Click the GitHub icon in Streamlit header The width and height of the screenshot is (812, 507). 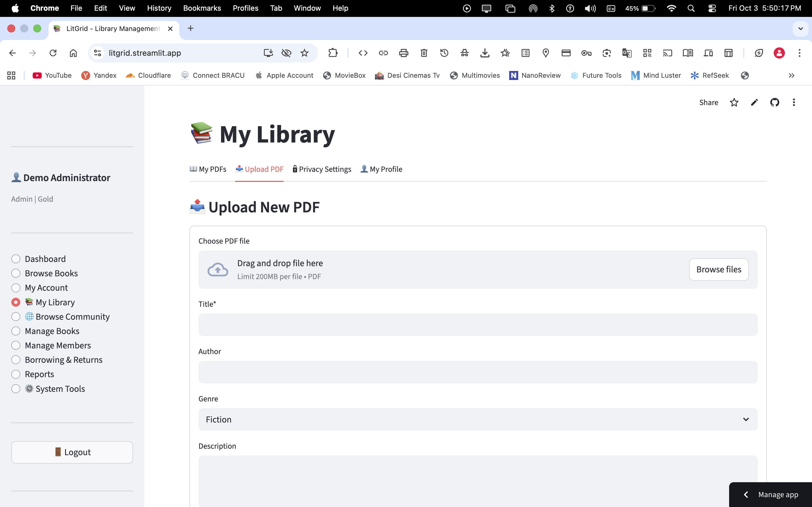[x=775, y=102]
